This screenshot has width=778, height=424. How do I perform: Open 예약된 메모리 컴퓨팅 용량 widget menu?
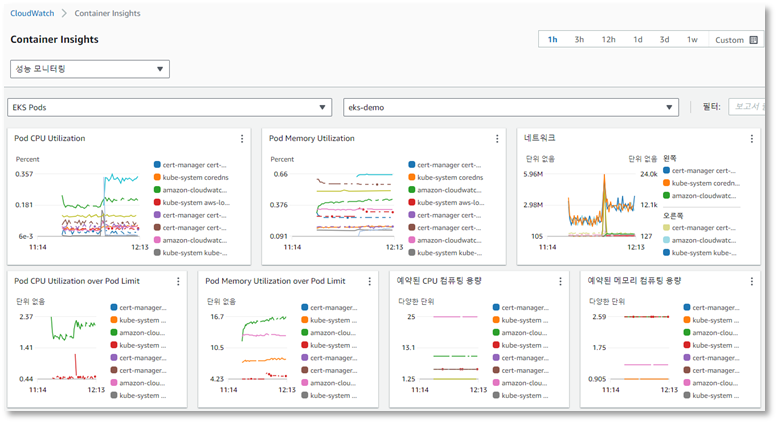click(752, 281)
